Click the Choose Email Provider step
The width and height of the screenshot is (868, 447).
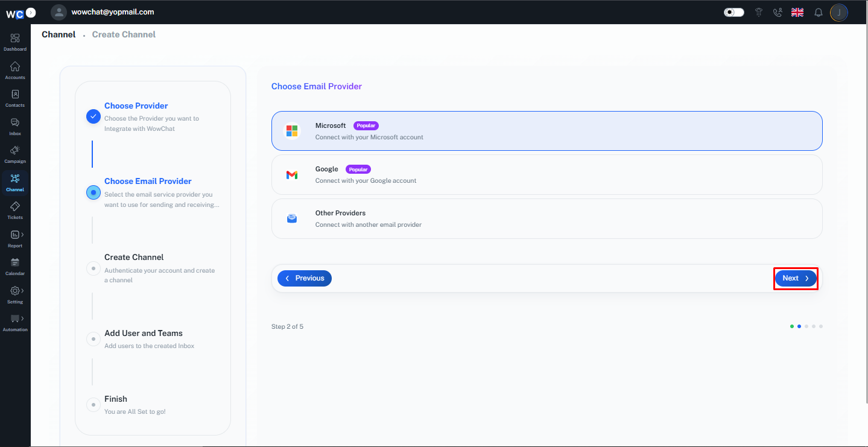(148, 181)
